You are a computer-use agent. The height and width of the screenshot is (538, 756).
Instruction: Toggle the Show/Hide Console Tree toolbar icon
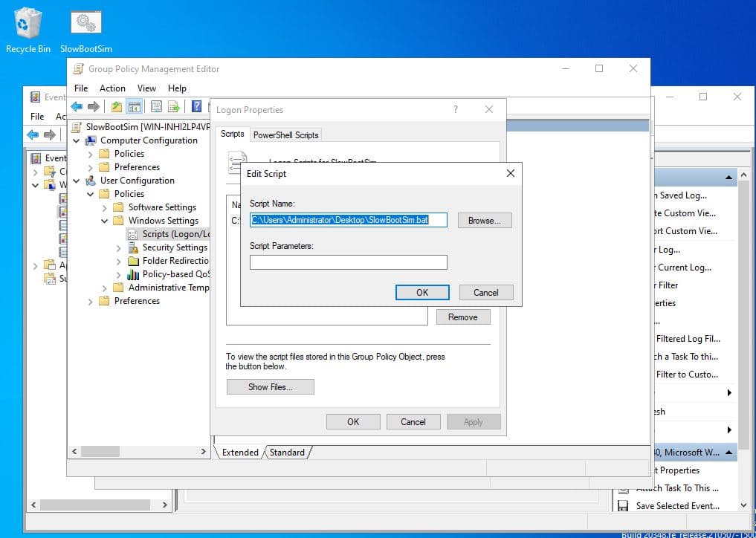click(135, 106)
